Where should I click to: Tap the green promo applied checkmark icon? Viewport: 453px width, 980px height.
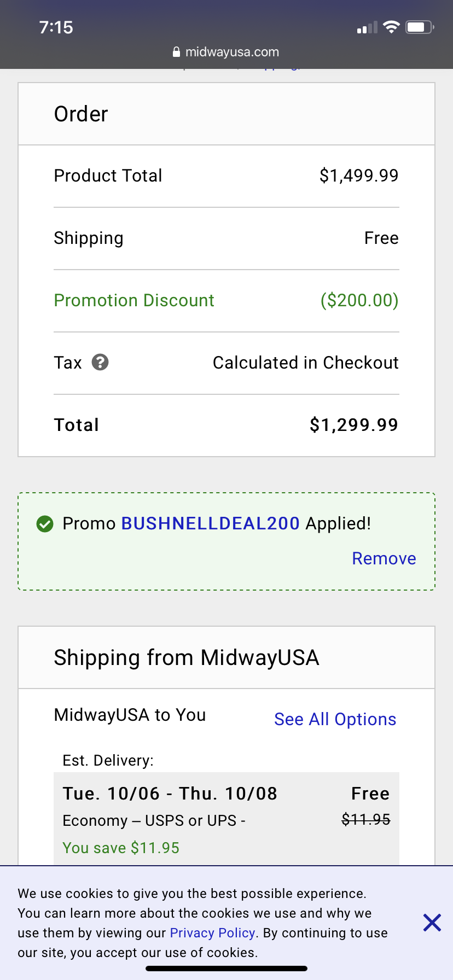coord(45,524)
